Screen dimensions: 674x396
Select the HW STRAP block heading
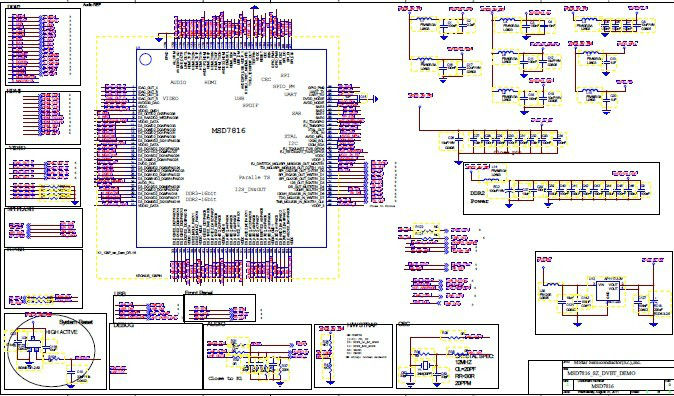coord(362,325)
